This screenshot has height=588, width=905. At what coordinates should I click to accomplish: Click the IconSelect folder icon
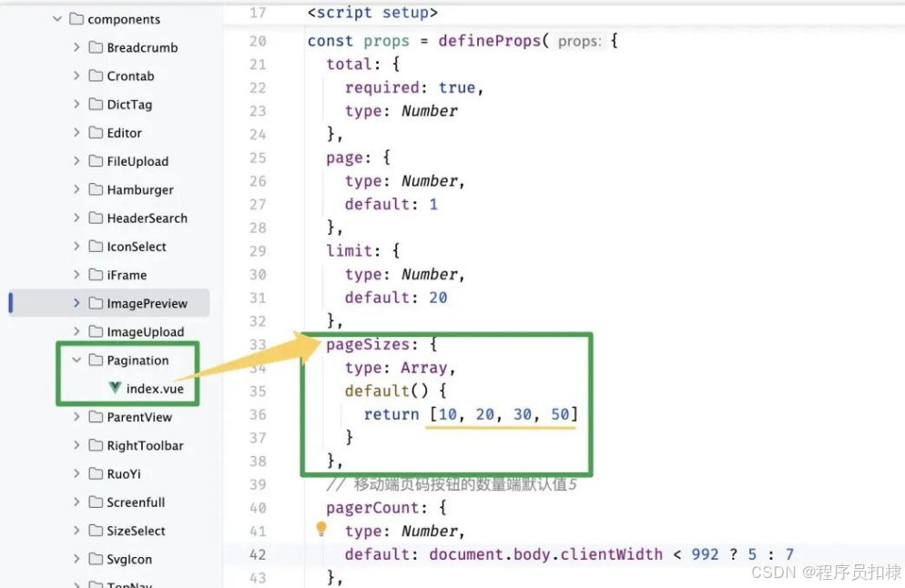96,247
